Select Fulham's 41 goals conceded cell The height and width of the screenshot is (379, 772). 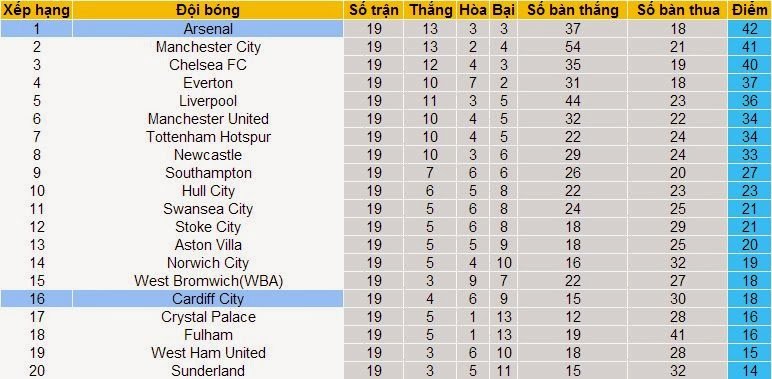[x=677, y=335]
